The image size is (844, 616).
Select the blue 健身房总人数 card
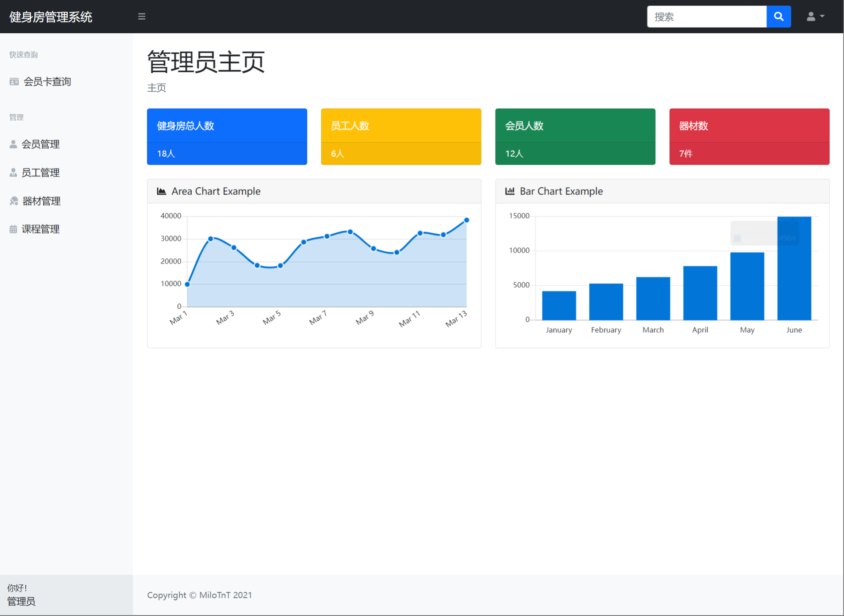pos(227,136)
